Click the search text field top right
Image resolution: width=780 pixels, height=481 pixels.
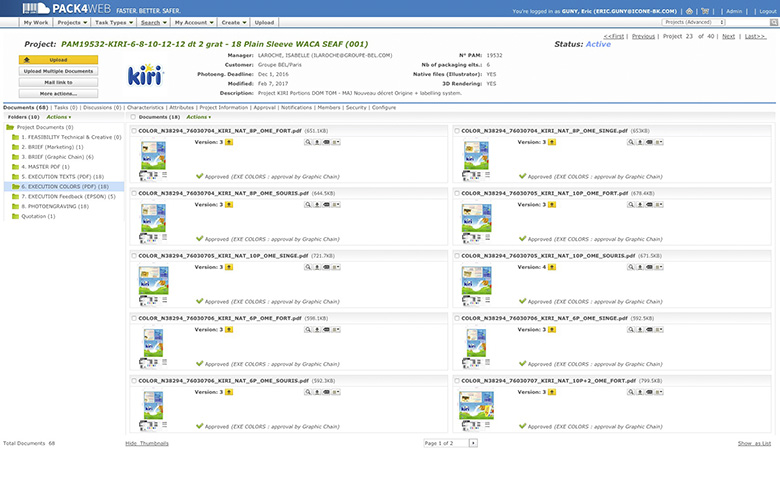748,22
